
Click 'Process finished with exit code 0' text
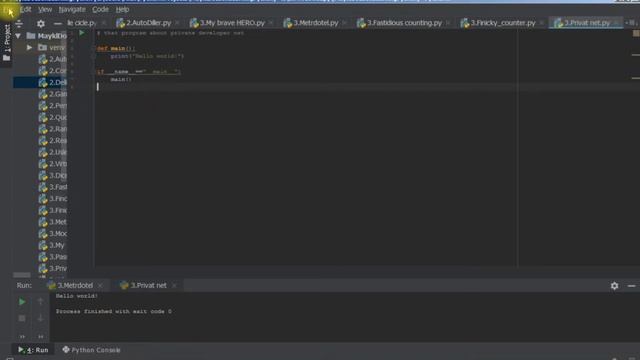(113, 311)
